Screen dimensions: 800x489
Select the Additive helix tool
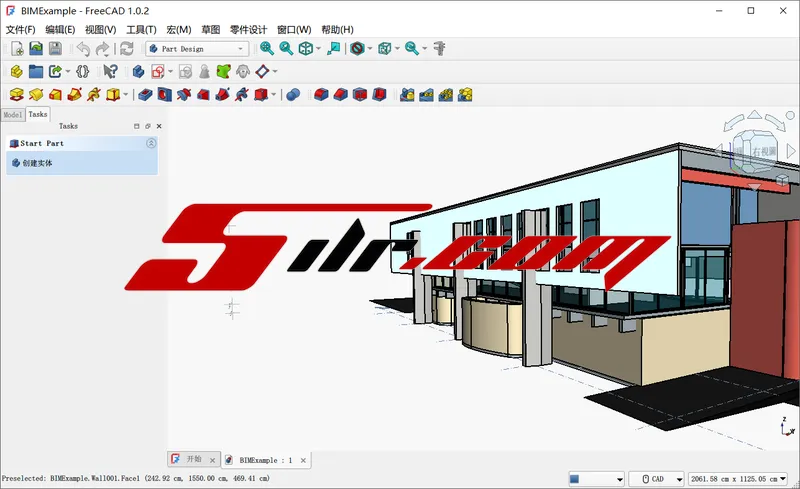pos(94,94)
